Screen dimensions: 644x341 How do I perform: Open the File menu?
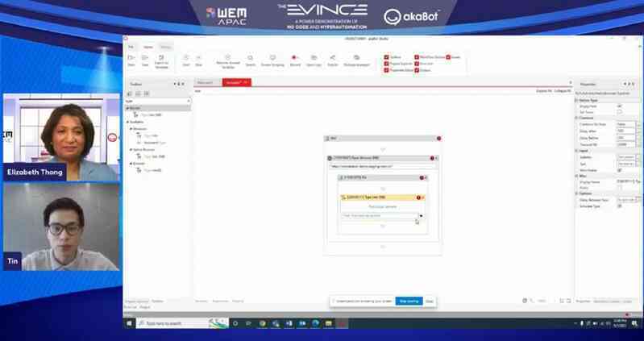(131, 48)
